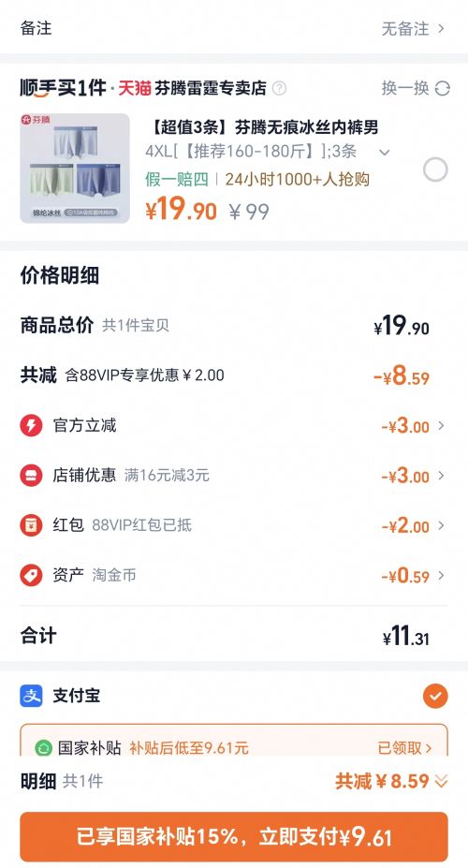The image size is (468, 868).
Task: Tap the 资产 tag icon
Action: click(31, 575)
